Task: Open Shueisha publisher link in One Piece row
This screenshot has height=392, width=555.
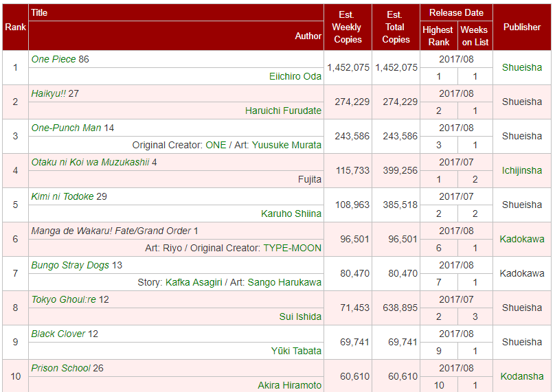Action: pyautogui.click(x=522, y=67)
